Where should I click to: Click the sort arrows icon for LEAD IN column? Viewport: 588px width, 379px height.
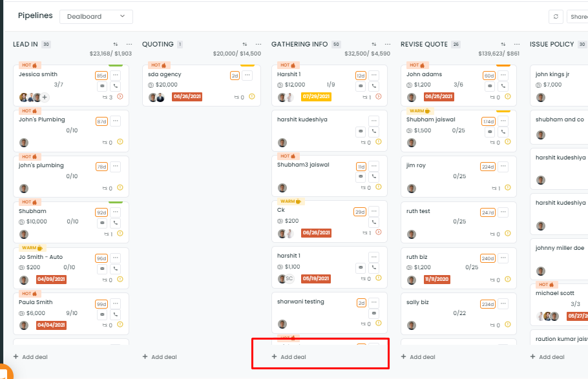(x=116, y=45)
